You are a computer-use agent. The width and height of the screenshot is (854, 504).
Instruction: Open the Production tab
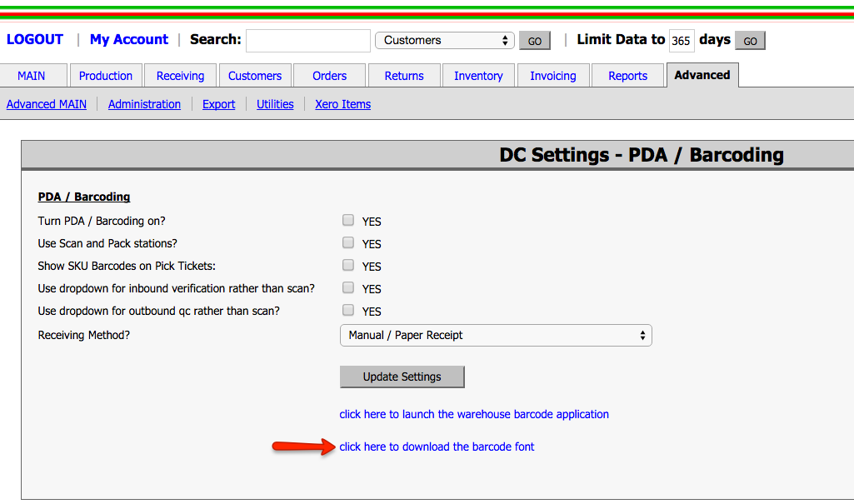(106, 76)
